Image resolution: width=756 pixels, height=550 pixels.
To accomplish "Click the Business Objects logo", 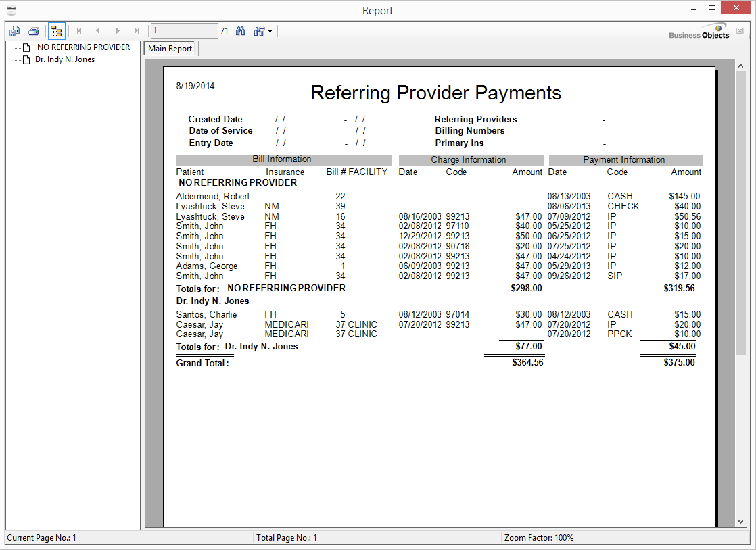I will [x=700, y=32].
